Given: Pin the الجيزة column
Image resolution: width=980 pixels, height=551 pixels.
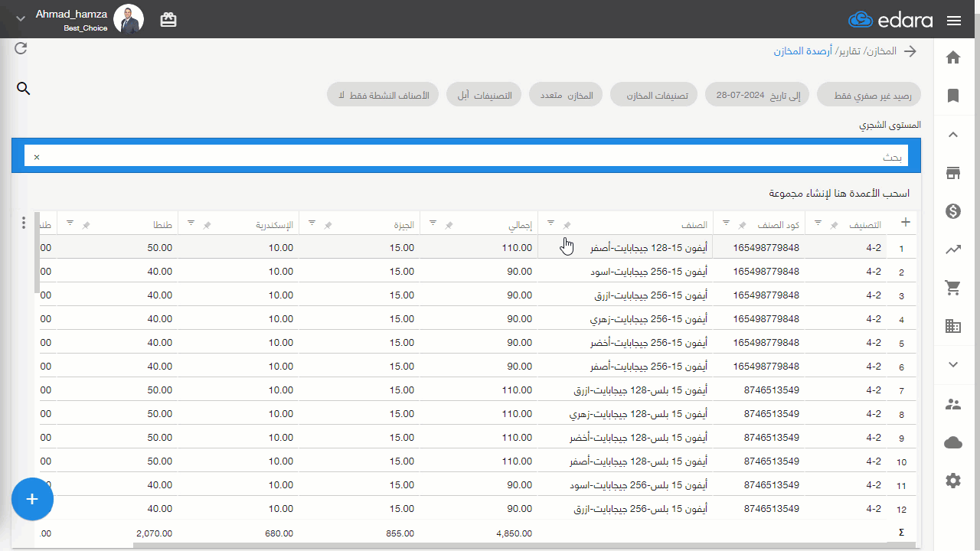Looking at the screenshot, I should [328, 225].
